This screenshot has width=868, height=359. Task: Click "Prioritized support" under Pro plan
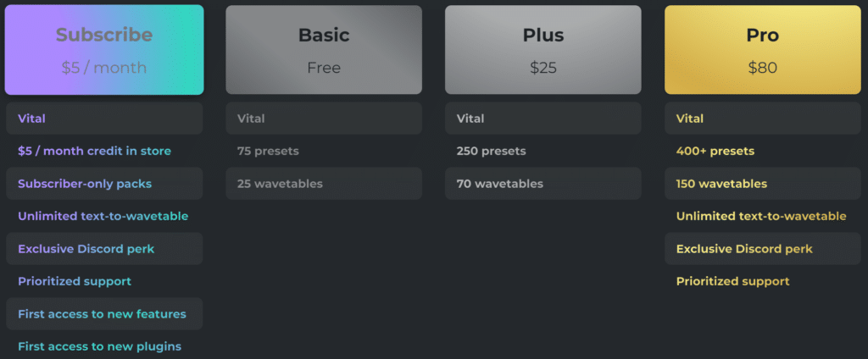tap(733, 282)
